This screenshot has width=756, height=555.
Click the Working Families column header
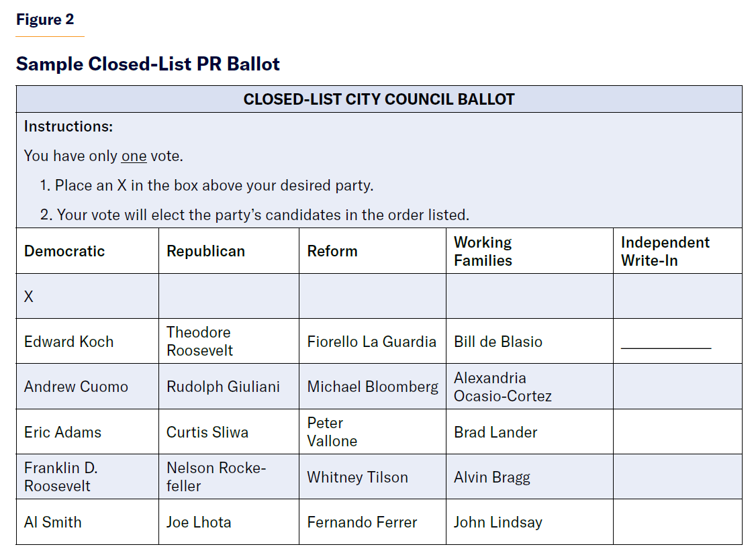(483, 251)
